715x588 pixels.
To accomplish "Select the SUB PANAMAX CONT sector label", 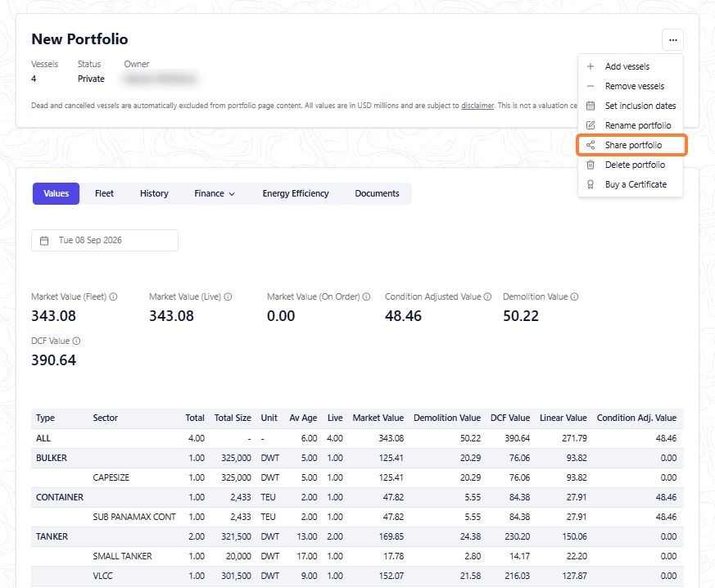I will point(134,517).
